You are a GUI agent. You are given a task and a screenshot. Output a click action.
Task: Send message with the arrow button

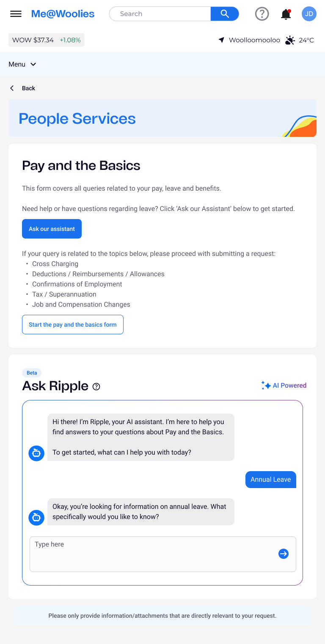(x=284, y=554)
